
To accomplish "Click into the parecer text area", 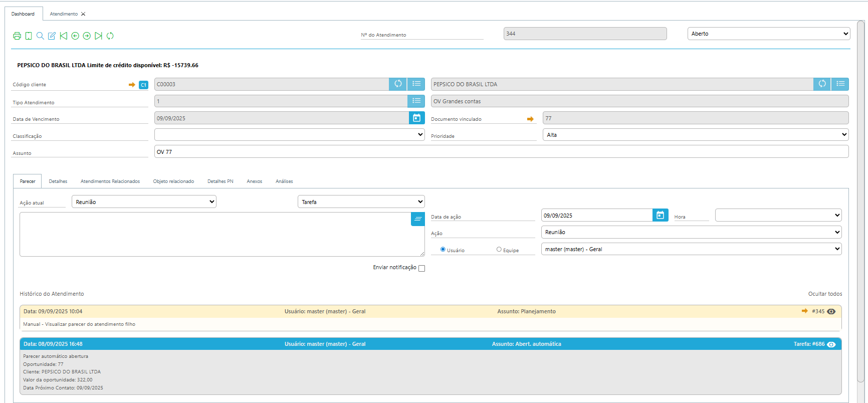I will 222,234.
